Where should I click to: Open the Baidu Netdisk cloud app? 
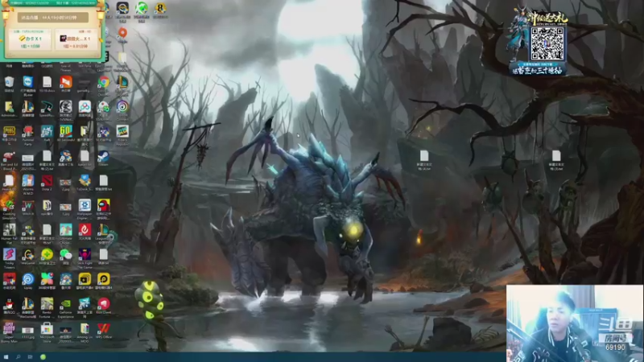point(85,107)
